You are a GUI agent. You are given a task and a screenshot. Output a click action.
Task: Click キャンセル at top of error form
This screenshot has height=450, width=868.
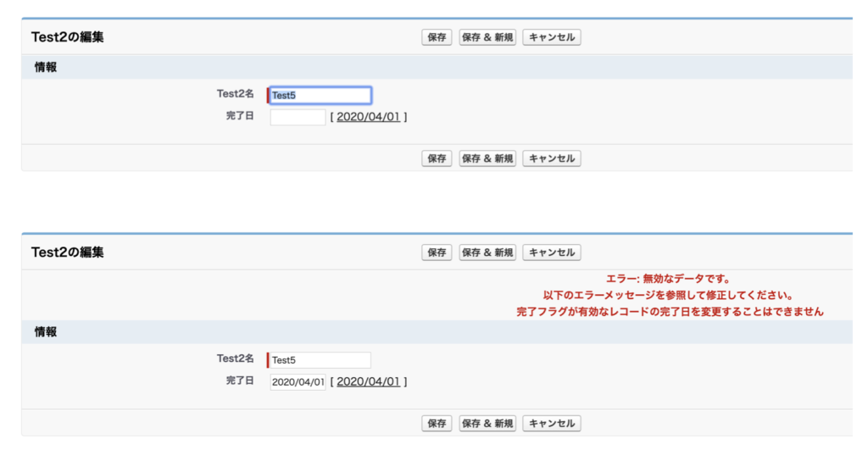click(x=551, y=253)
